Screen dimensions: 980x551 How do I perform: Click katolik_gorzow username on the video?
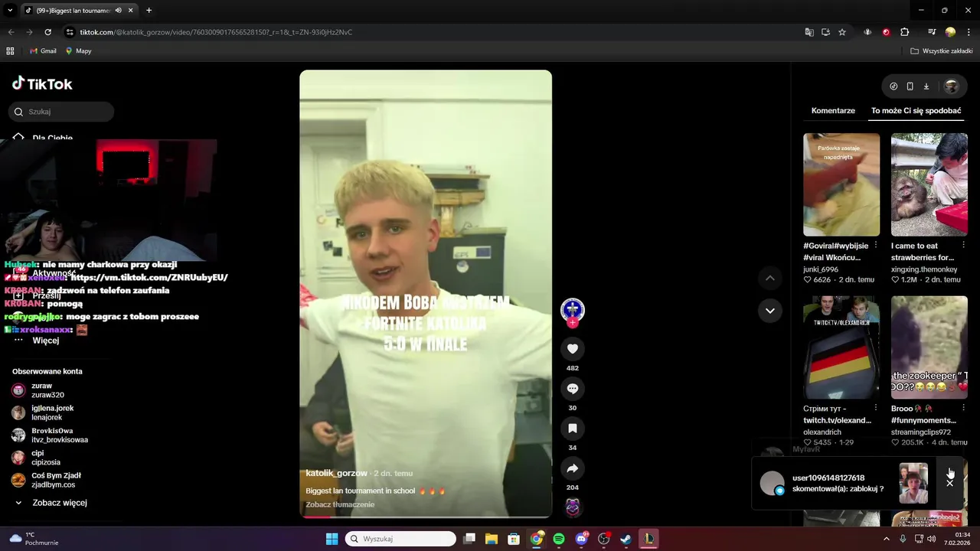pyautogui.click(x=336, y=473)
